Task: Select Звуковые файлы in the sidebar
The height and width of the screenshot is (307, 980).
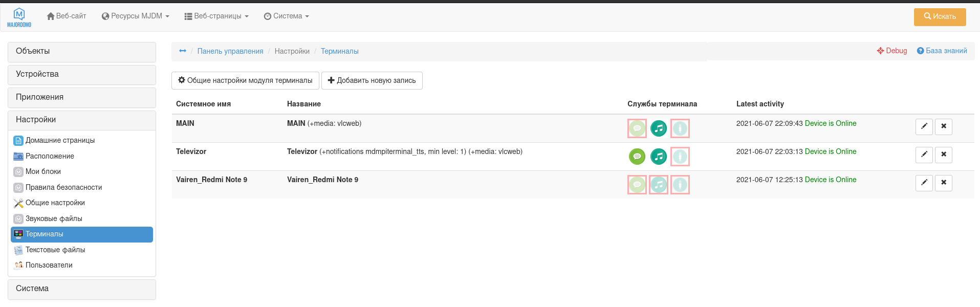Action: [54, 218]
